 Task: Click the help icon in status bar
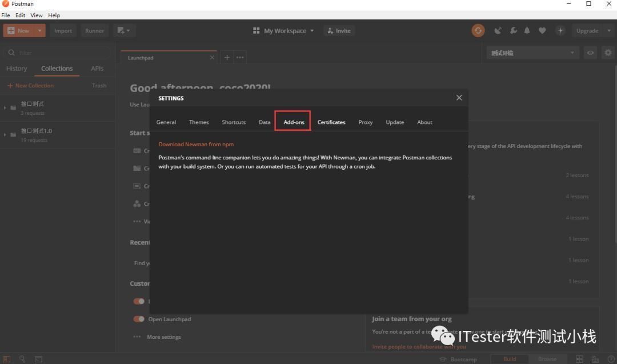pos(611,359)
